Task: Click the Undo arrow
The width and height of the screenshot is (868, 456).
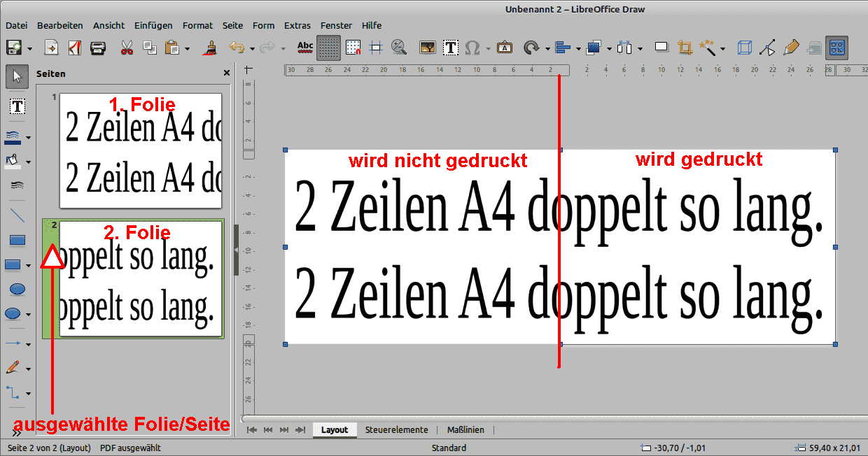Action: pos(237,48)
